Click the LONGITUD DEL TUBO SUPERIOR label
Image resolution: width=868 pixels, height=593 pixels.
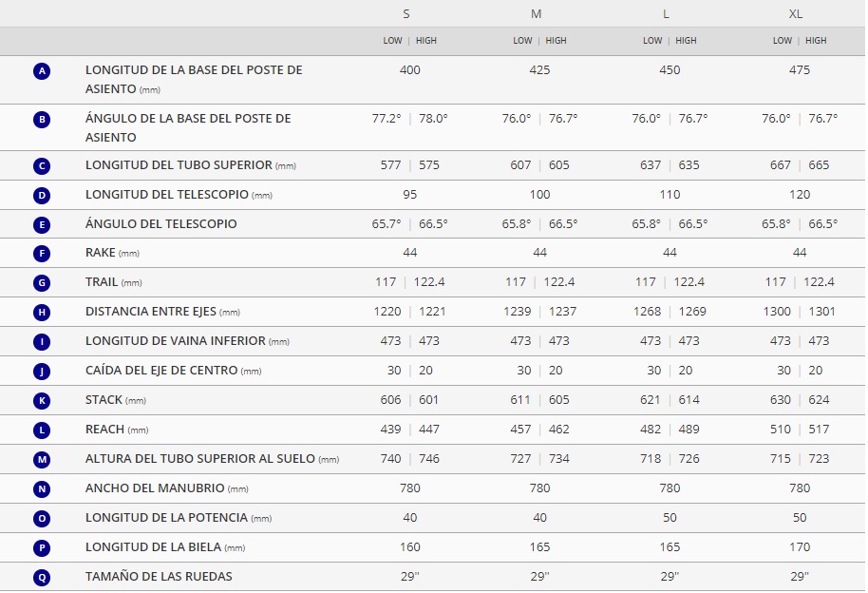tap(179, 165)
